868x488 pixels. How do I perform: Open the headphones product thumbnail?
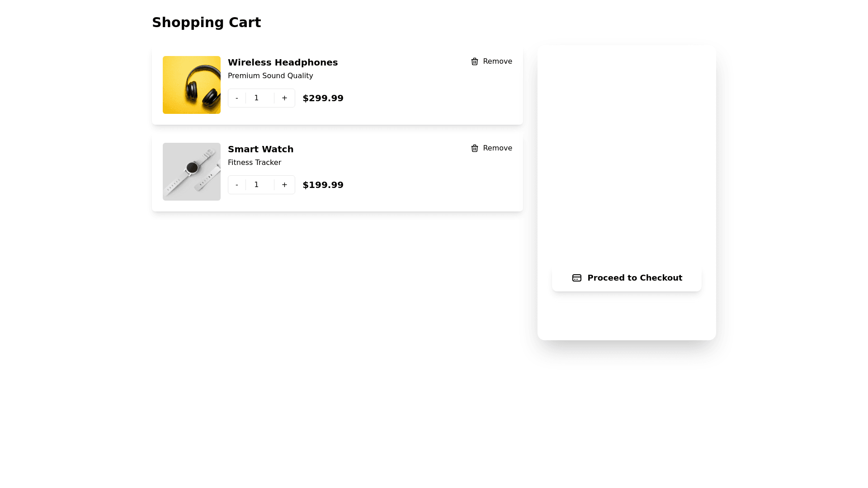[192, 85]
